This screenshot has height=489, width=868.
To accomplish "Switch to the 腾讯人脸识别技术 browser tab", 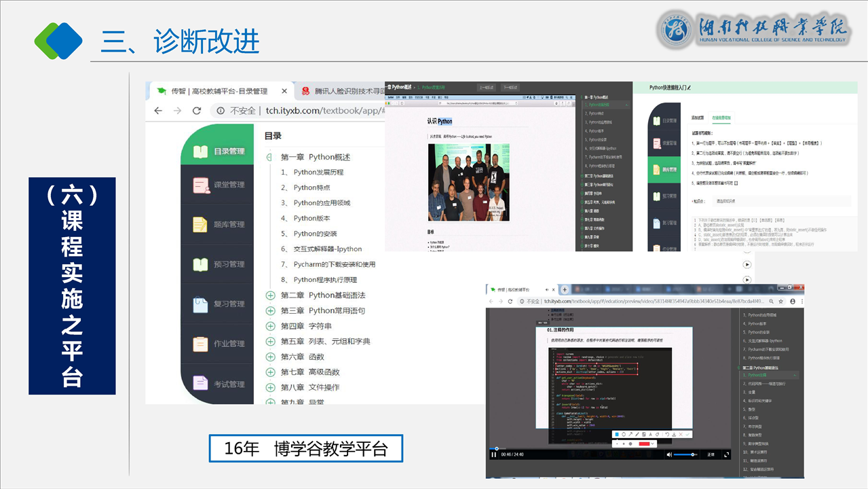I will coord(343,91).
